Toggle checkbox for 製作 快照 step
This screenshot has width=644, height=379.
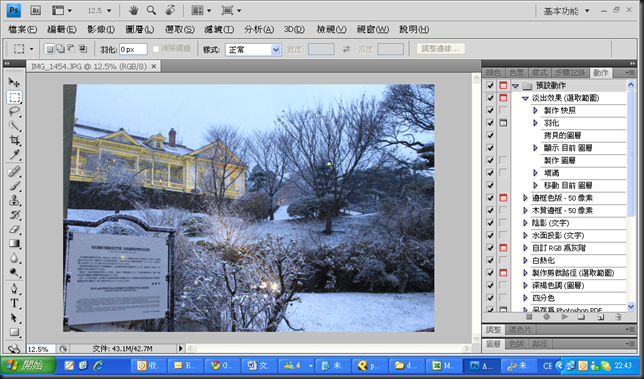click(x=490, y=110)
